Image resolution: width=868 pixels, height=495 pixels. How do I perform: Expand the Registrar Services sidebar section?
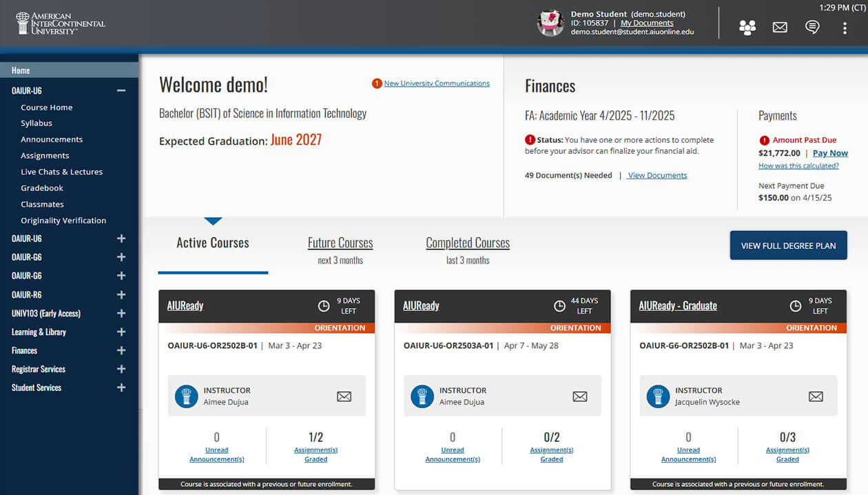[121, 369]
